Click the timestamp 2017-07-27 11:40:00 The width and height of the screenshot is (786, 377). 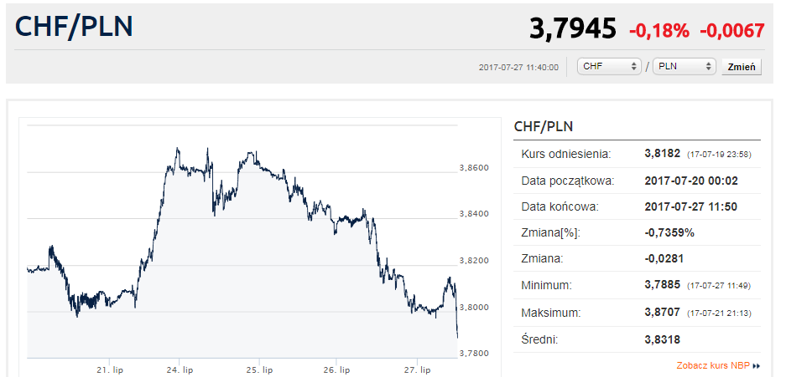tap(518, 67)
